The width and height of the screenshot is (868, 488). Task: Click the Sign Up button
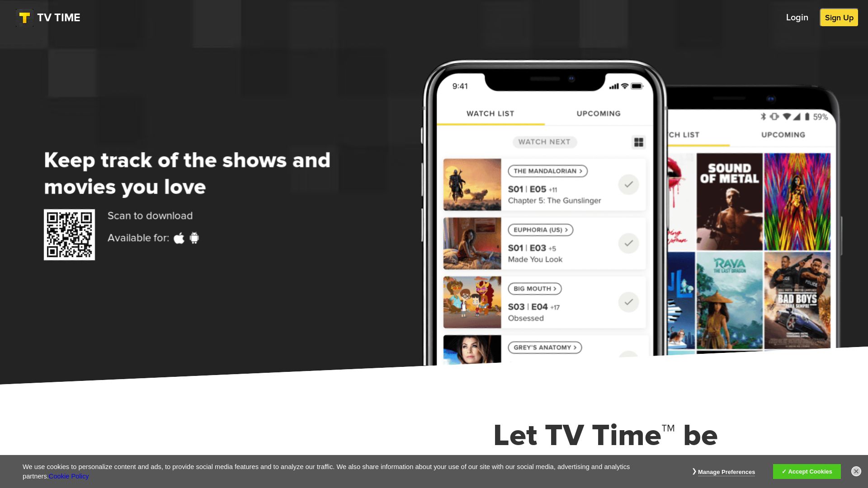[839, 17]
